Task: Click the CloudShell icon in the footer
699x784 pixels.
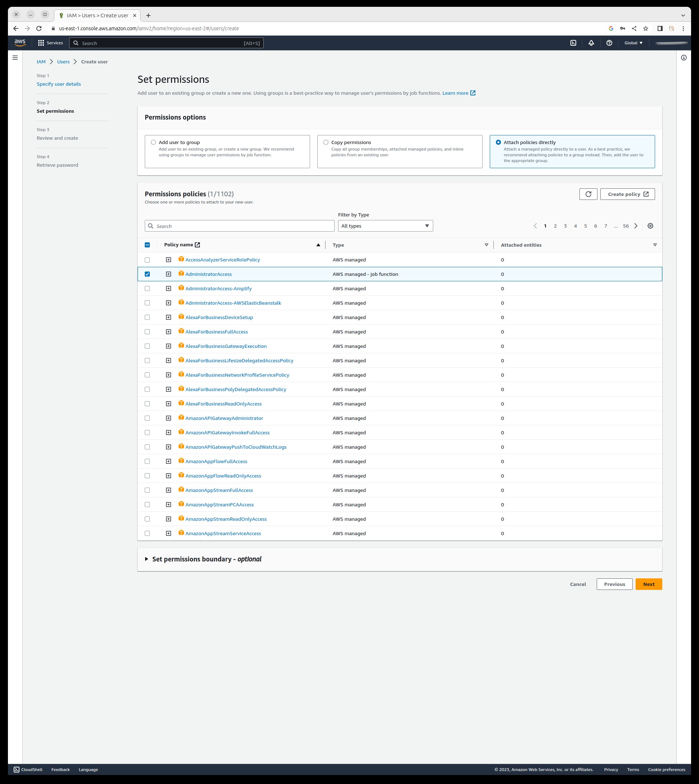Action: pyautogui.click(x=17, y=769)
